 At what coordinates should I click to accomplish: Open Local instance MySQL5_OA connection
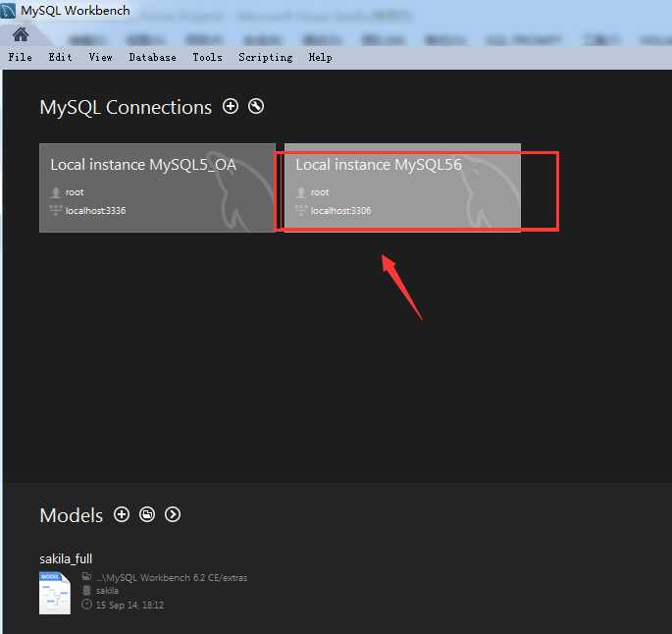(x=157, y=187)
